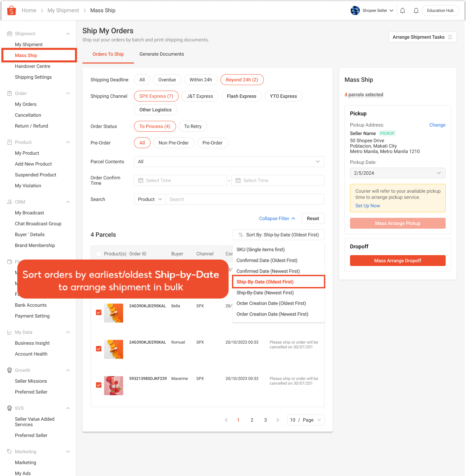Uncheck the parcel for buyer Bella
This screenshot has width=466, height=476.
click(x=99, y=312)
